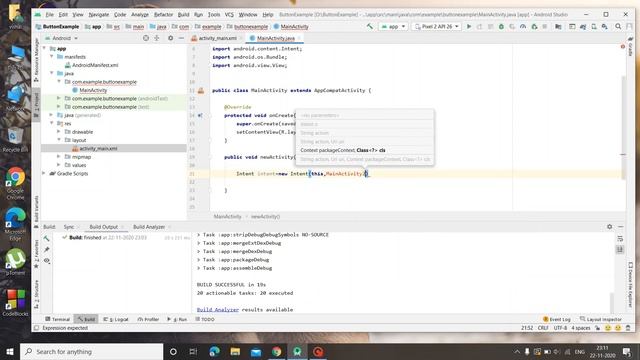Viewport: 640px width, 360px height.
Task: Open the AVD Manager icon
Action: pyautogui.click(x=594, y=27)
